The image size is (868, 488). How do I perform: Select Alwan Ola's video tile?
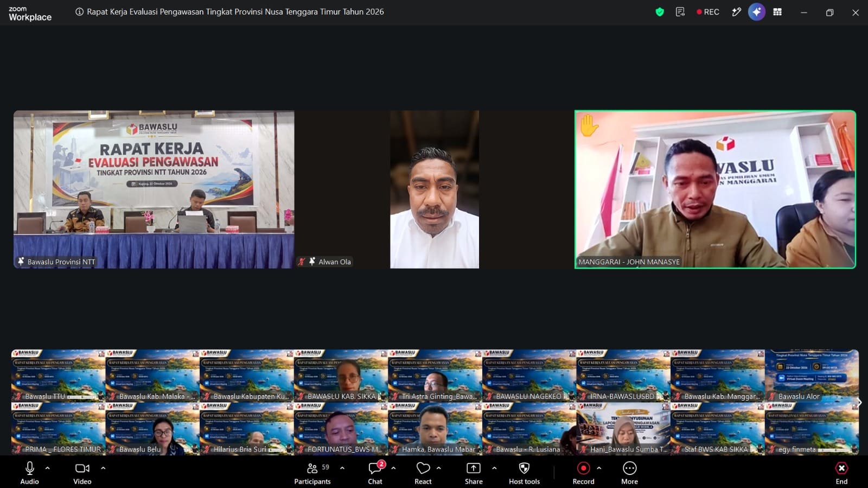coord(435,189)
